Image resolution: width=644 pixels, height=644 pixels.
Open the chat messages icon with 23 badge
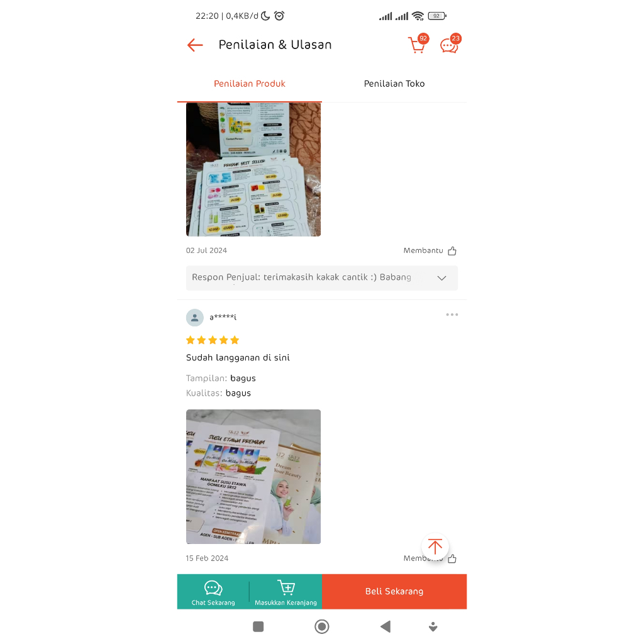[449, 45]
